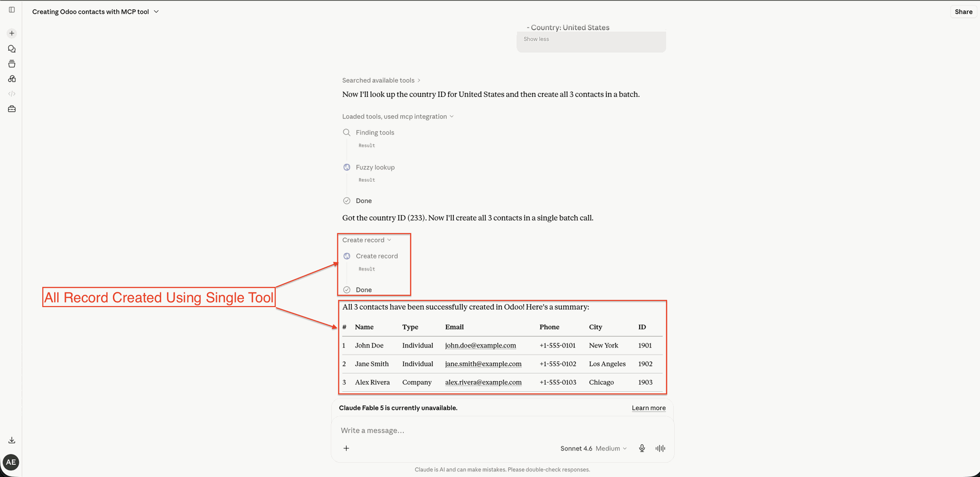
Task: Click Country: United States text
Action: coord(570,28)
